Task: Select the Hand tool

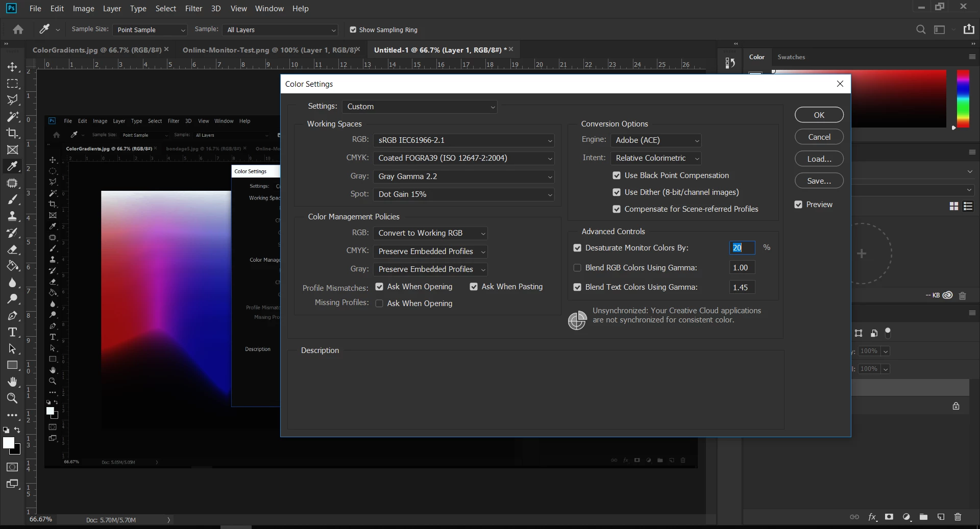Action: 12,382
